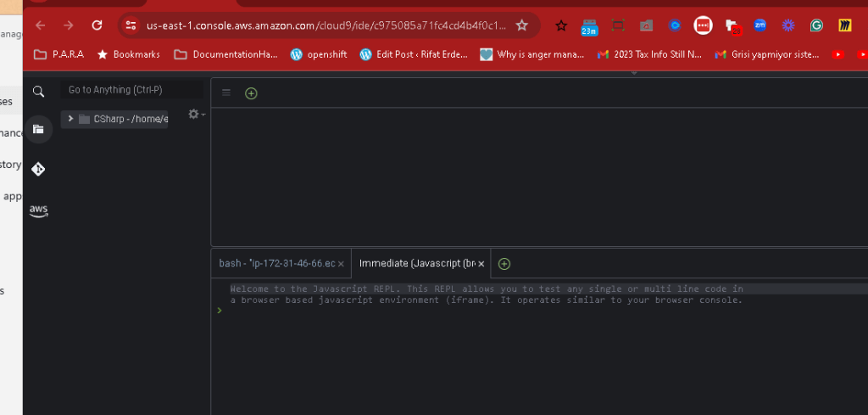Screen dimensions: 868x415
Task: Click the yellow Miro extension icon
Action: pos(845,25)
